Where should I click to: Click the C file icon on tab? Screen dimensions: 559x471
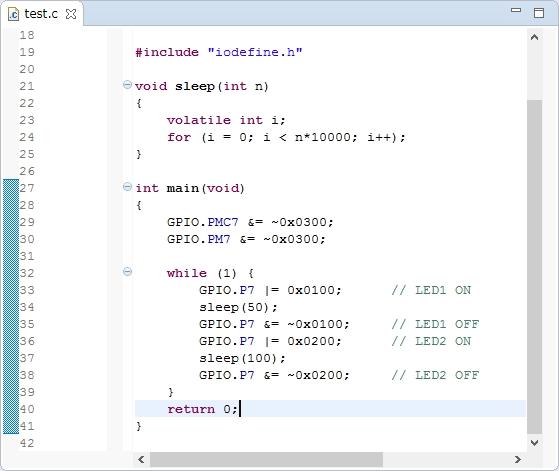click(x=14, y=14)
